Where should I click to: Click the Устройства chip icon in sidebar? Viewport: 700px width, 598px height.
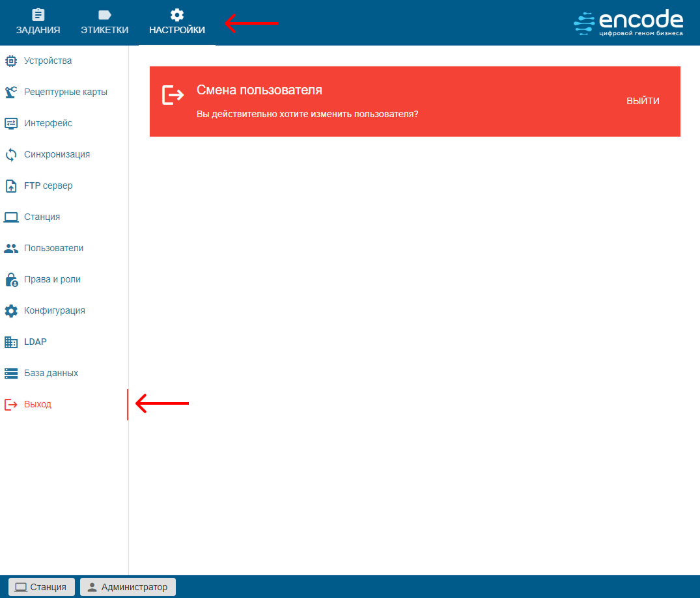(11, 61)
